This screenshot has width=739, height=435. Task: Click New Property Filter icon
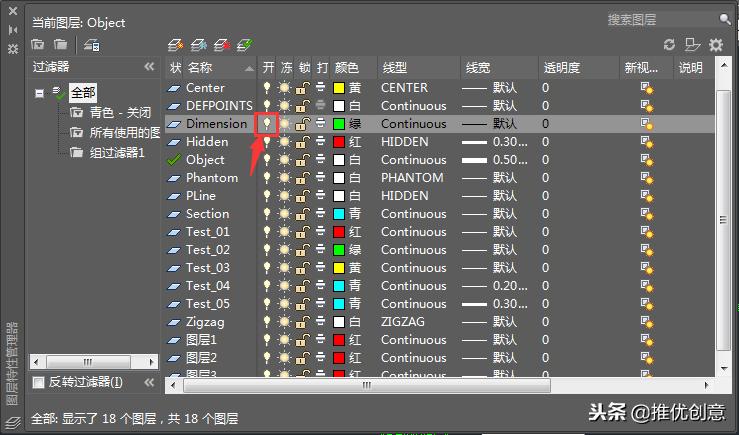coord(38,45)
